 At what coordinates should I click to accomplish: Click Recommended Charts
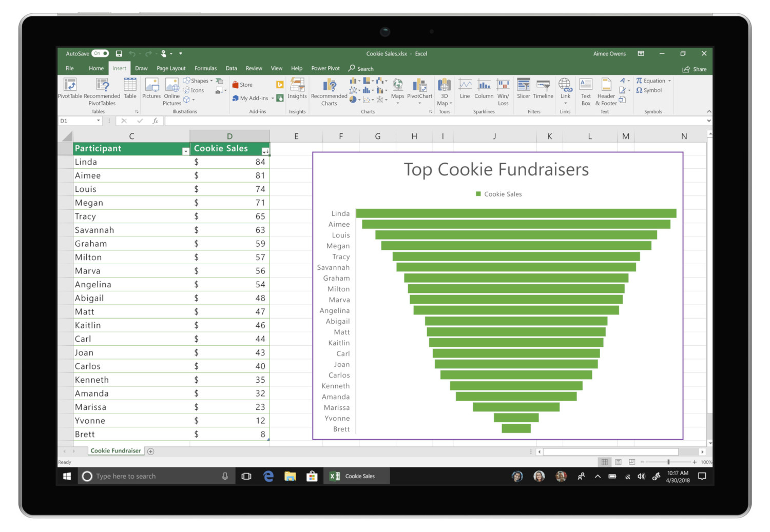(329, 91)
